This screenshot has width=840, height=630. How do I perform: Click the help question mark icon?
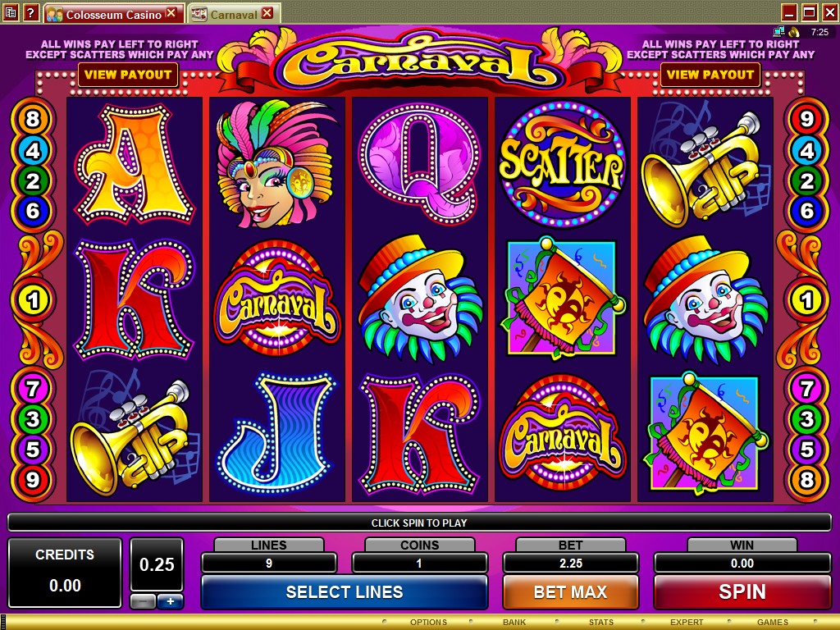pyautogui.click(x=31, y=11)
